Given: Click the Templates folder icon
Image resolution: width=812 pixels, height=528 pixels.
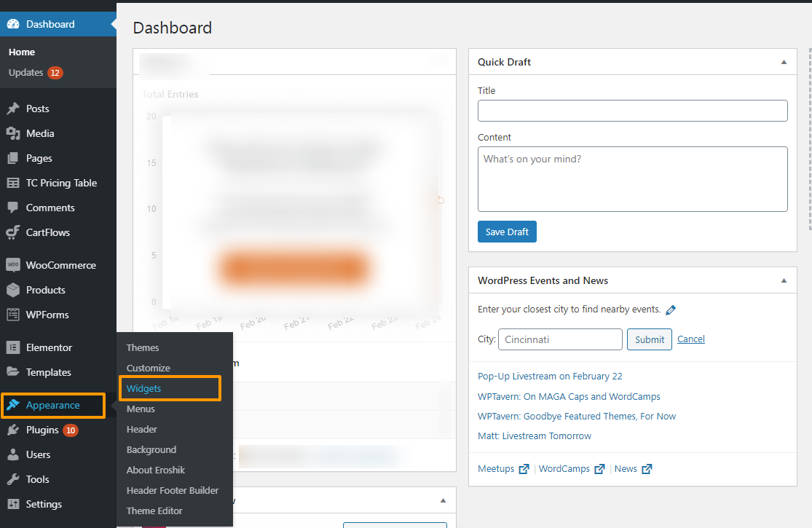Looking at the screenshot, I should point(13,372).
